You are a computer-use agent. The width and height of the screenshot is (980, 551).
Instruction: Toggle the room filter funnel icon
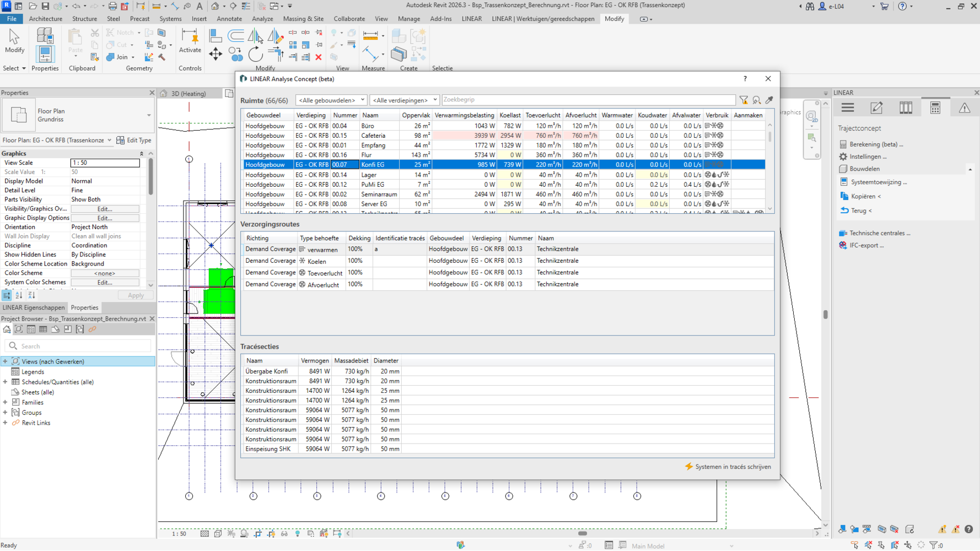click(x=744, y=100)
